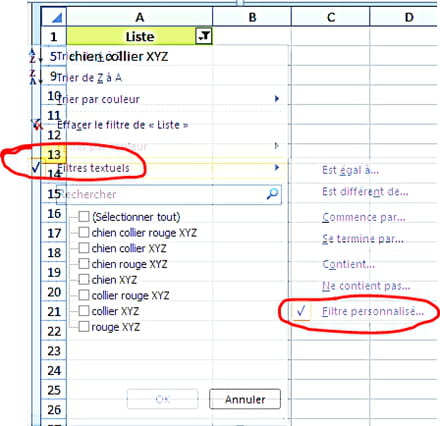Expand the Trier par couleur submenu arrow

pyautogui.click(x=276, y=99)
